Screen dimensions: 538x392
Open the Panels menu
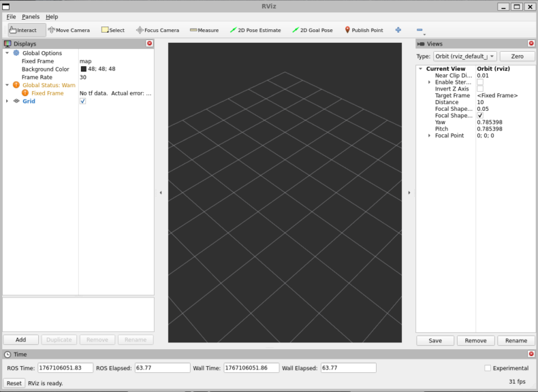tap(31, 16)
